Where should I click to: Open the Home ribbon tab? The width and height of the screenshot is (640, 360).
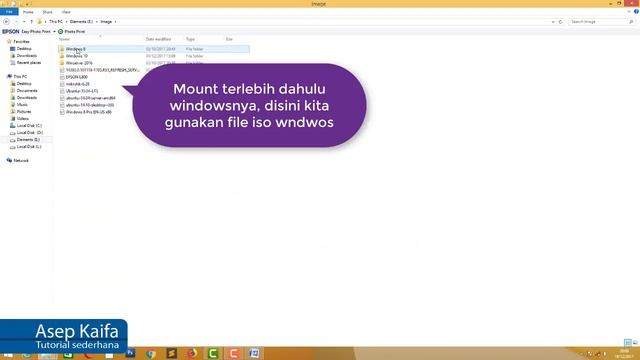(x=28, y=12)
